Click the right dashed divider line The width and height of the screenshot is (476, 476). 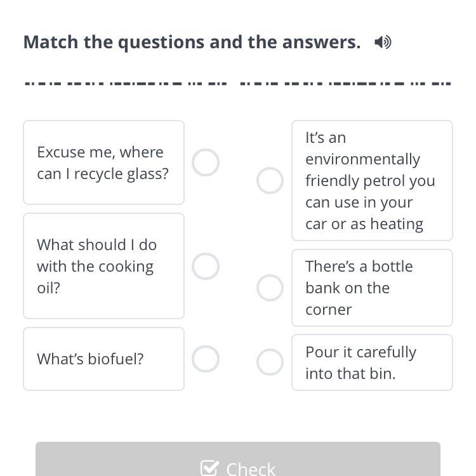pyautogui.click(x=345, y=83)
